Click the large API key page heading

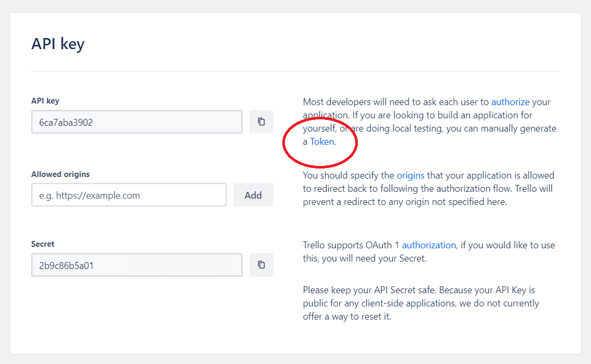58,44
